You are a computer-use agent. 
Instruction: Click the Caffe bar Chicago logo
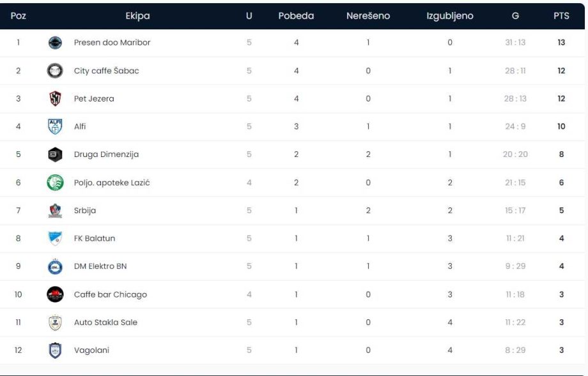click(x=55, y=294)
